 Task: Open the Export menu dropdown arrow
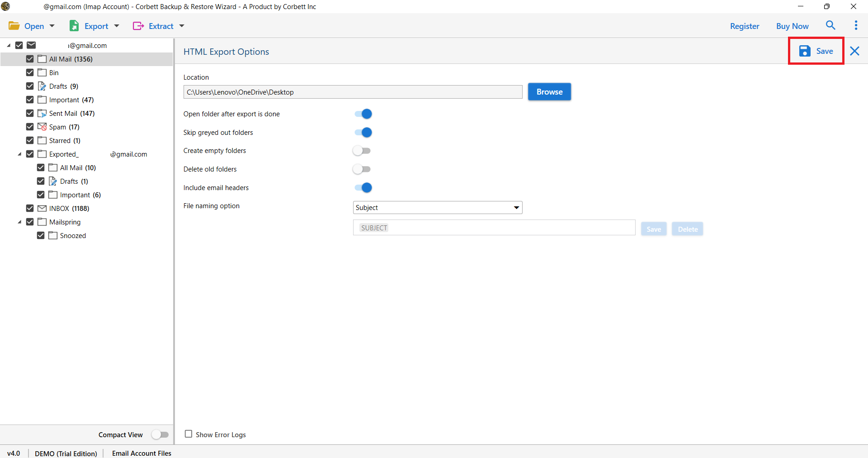coord(117,26)
